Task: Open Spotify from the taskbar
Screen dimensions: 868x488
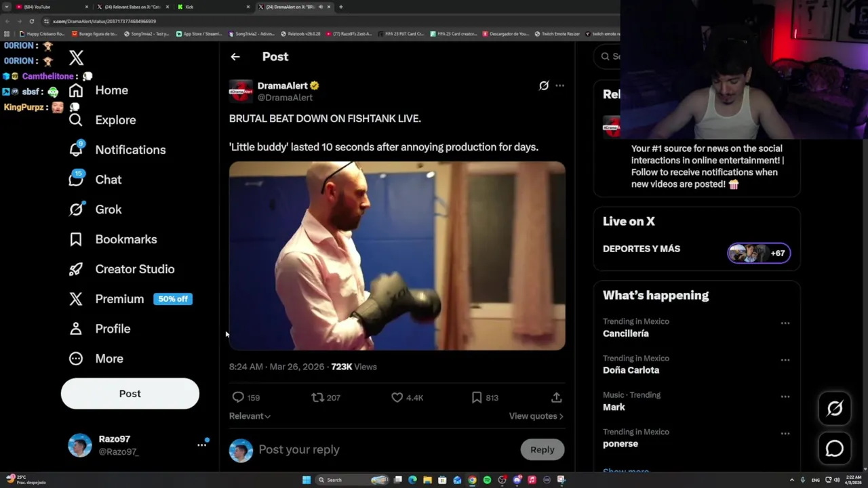Action: coord(487,480)
